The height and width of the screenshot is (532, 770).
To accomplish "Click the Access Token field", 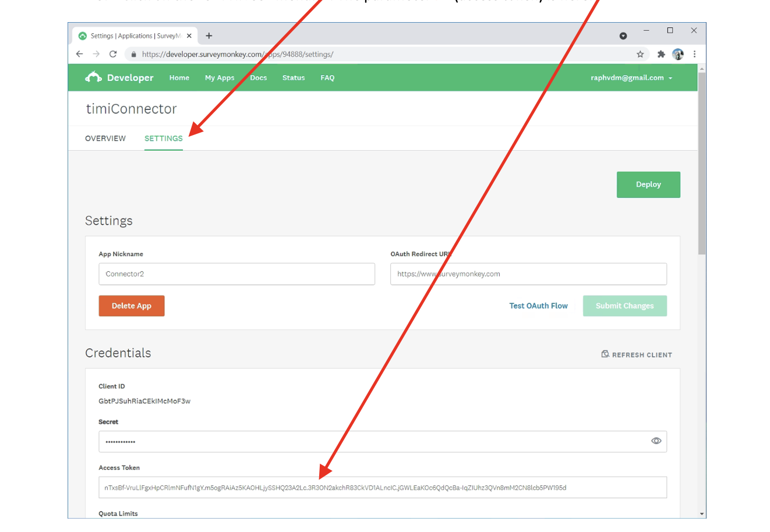I will point(382,488).
